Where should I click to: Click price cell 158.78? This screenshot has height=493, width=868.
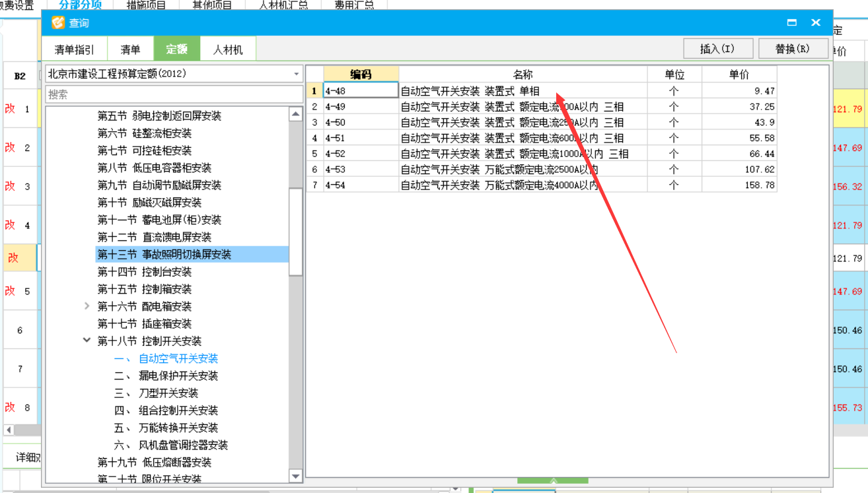[x=739, y=185]
